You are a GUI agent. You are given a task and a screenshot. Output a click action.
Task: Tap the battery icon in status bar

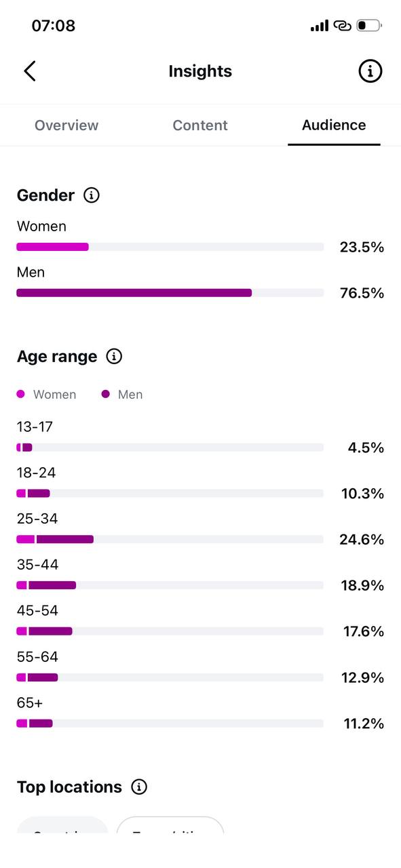369,26
